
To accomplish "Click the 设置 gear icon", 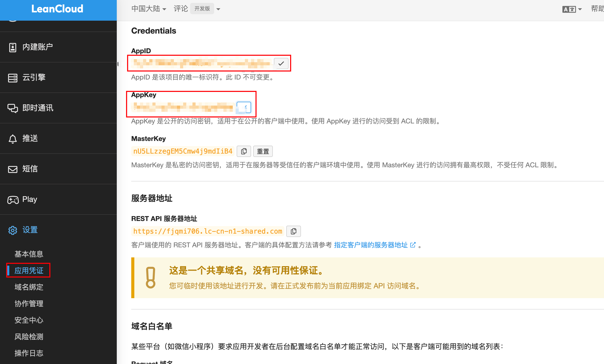I will [x=13, y=230].
